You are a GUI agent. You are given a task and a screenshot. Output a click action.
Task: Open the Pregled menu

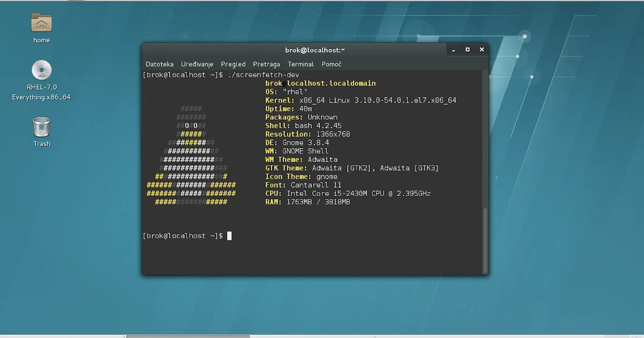(233, 64)
